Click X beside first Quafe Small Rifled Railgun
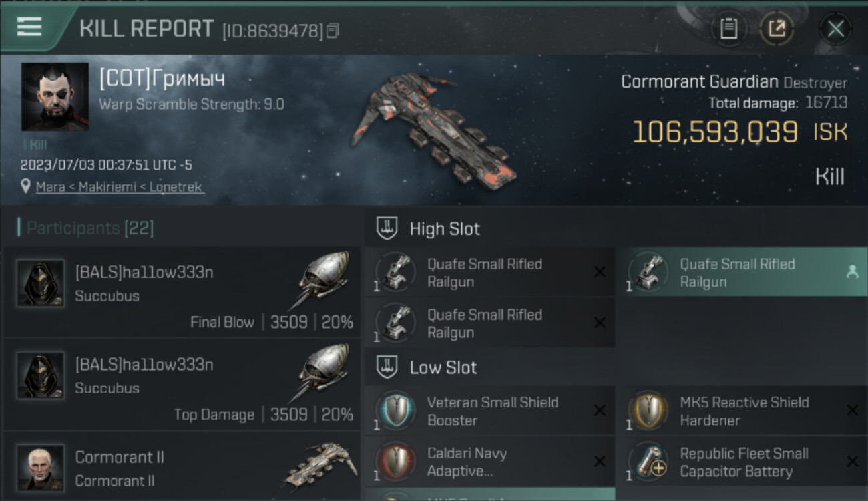This screenshot has height=501, width=868. click(x=600, y=272)
